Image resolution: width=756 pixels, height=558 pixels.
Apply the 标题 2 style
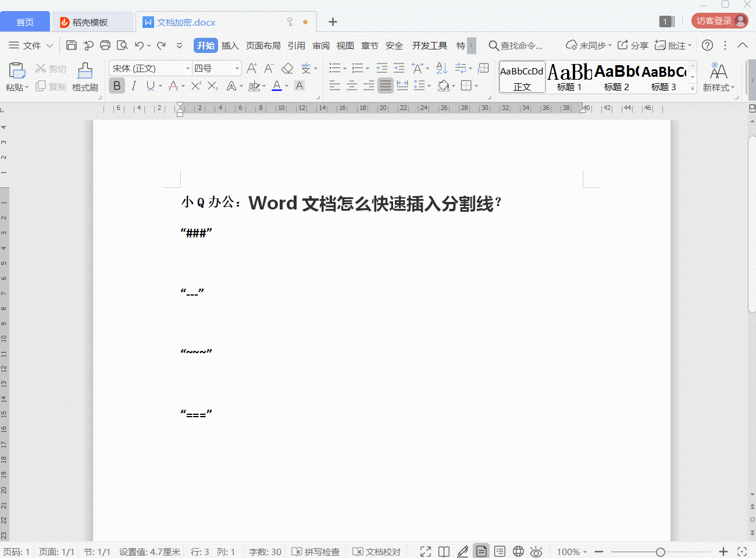point(616,77)
